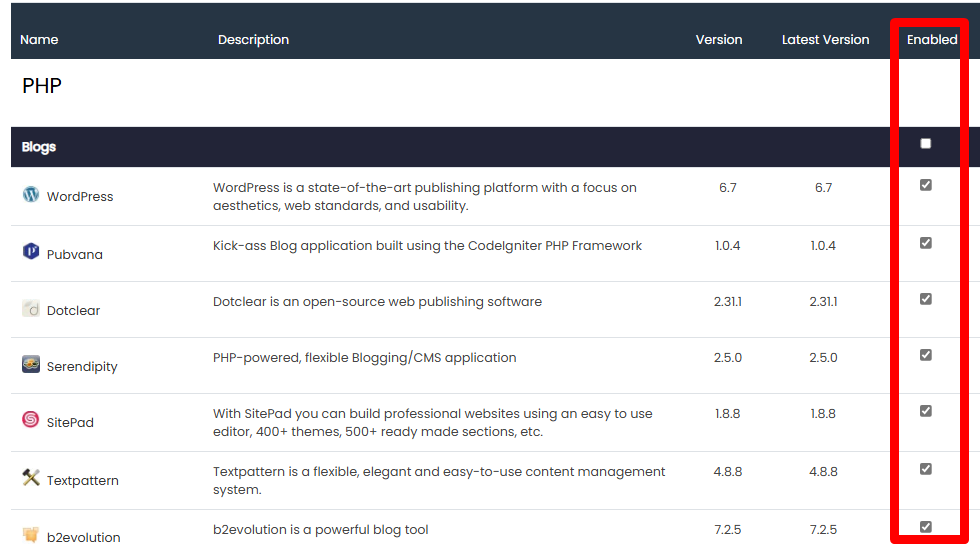Uncheck the b2evolution enabled checkbox
This screenshot has width=980, height=548.
tap(926, 527)
